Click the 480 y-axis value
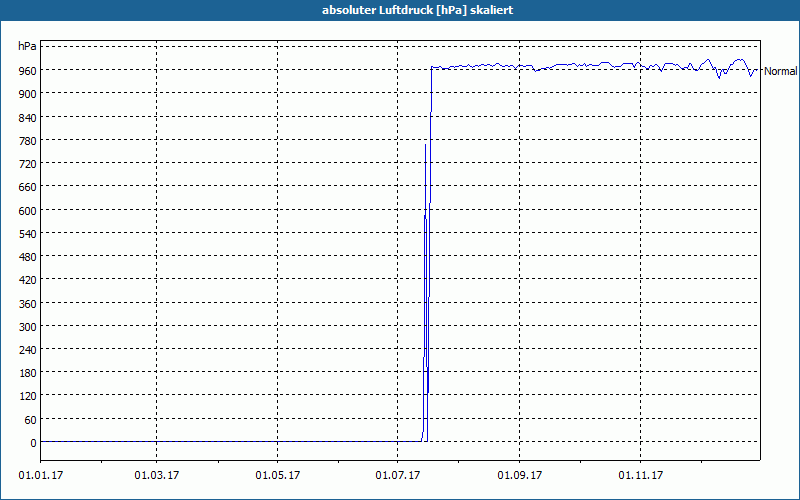The image size is (800, 500). (x=28, y=257)
